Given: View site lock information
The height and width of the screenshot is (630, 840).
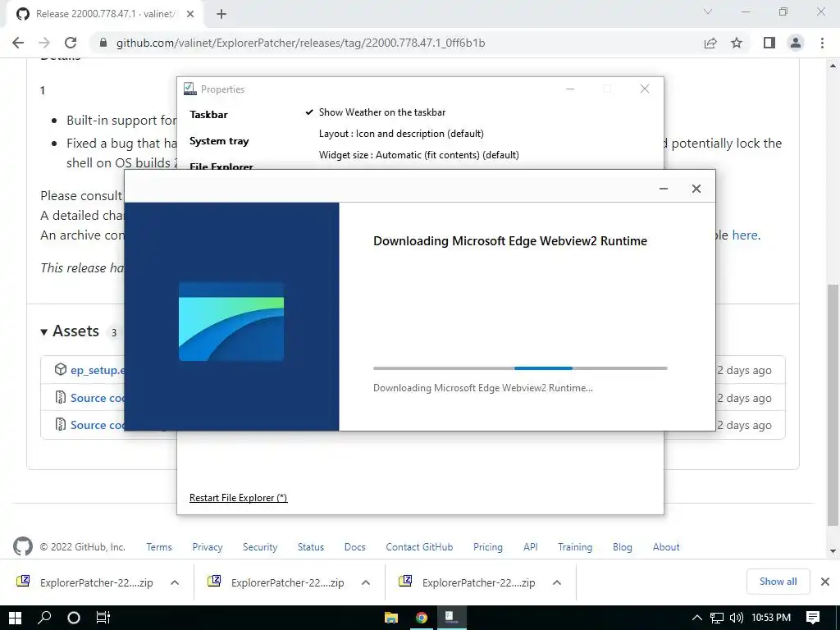Looking at the screenshot, I should (x=103, y=43).
